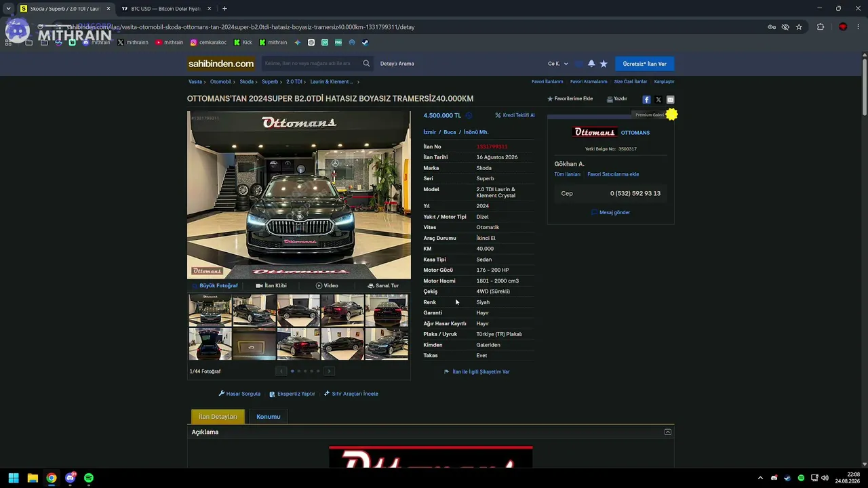Click the Karşılaştır link
The width and height of the screenshot is (868, 488).
[x=665, y=81]
